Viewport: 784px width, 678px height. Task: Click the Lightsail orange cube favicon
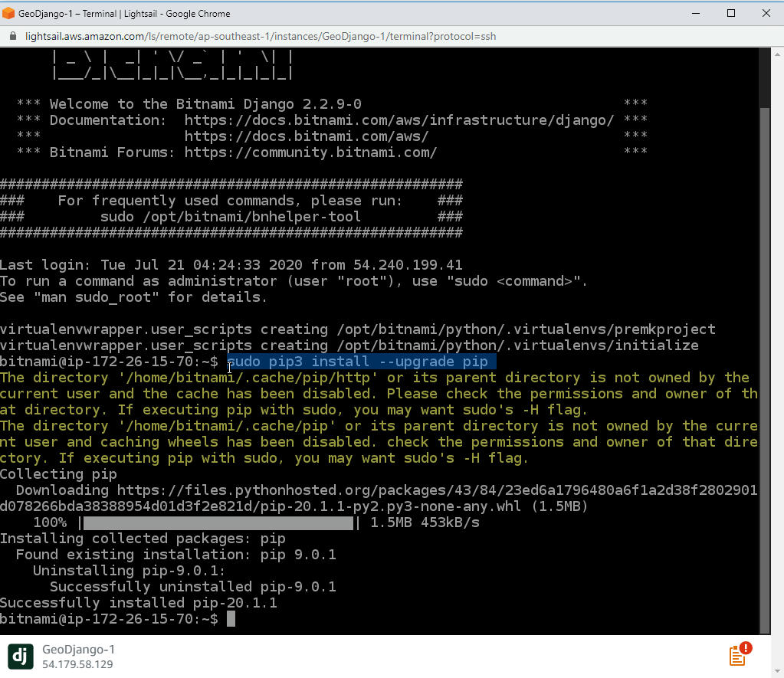(8, 14)
